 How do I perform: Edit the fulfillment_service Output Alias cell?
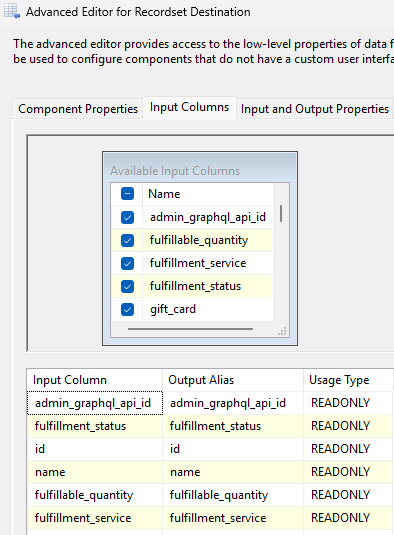(233, 518)
